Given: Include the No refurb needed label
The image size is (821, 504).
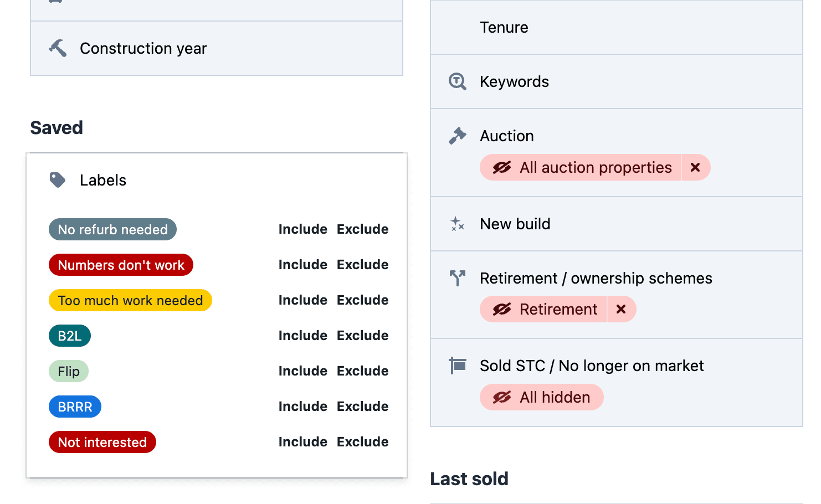Looking at the screenshot, I should [x=302, y=229].
